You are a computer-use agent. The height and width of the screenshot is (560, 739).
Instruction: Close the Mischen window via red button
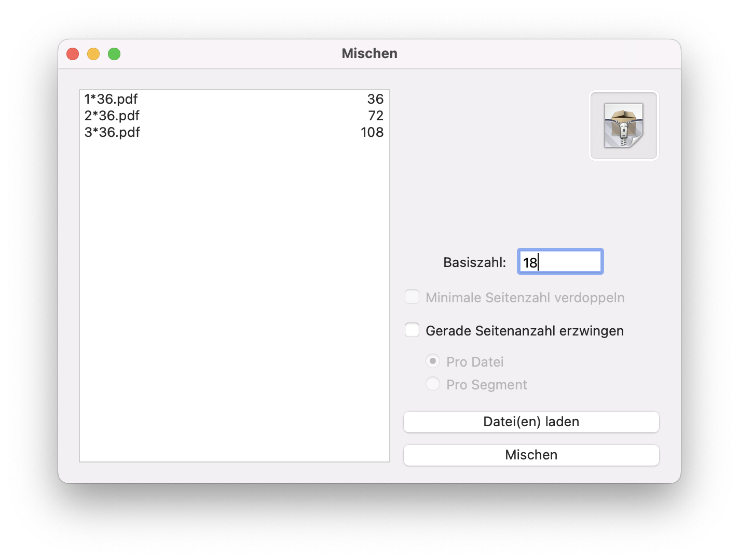(x=73, y=54)
